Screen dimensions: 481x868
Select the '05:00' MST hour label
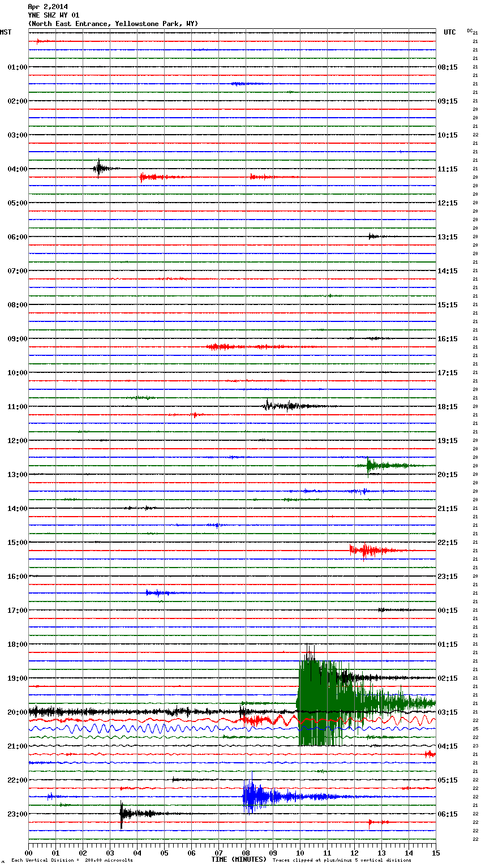click(18, 203)
